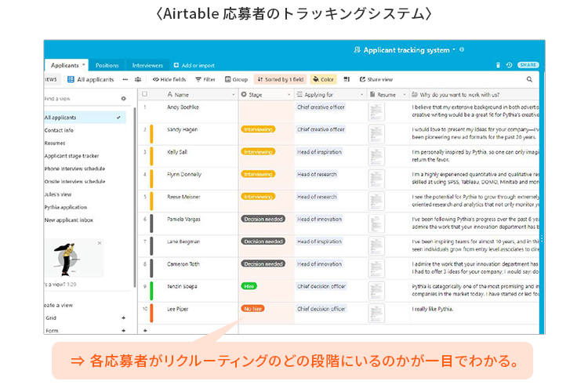Open the Resumes view
This screenshot has height=392, width=588.
[55, 143]
